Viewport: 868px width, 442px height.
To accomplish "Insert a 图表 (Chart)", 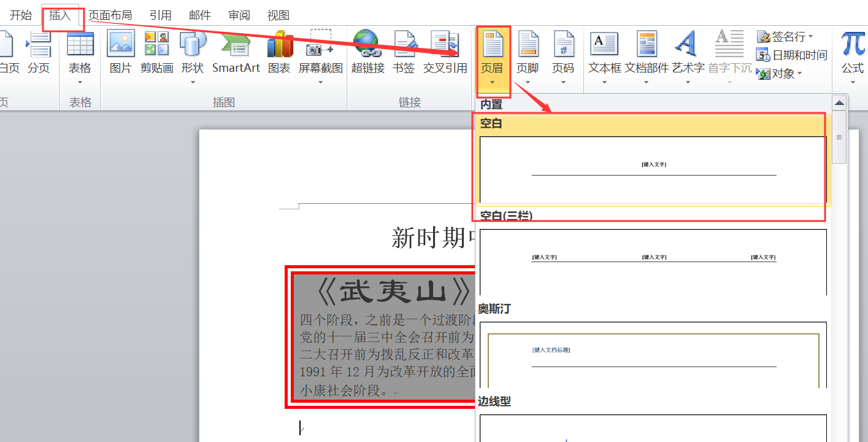I will click(279, 53).
